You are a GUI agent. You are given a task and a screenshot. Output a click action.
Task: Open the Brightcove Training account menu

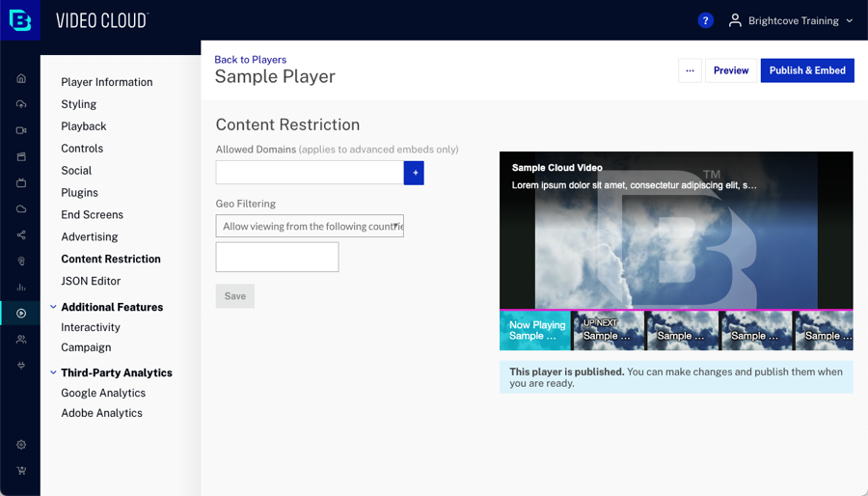coord(791,20)
